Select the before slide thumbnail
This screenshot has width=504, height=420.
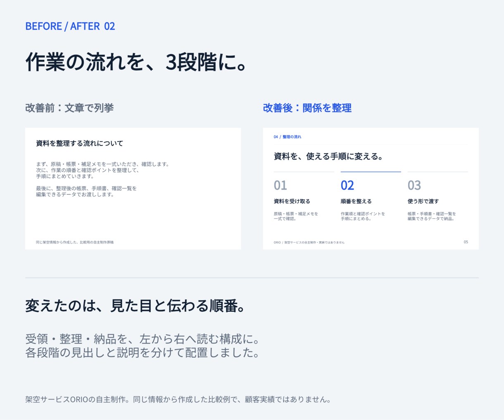133,188
